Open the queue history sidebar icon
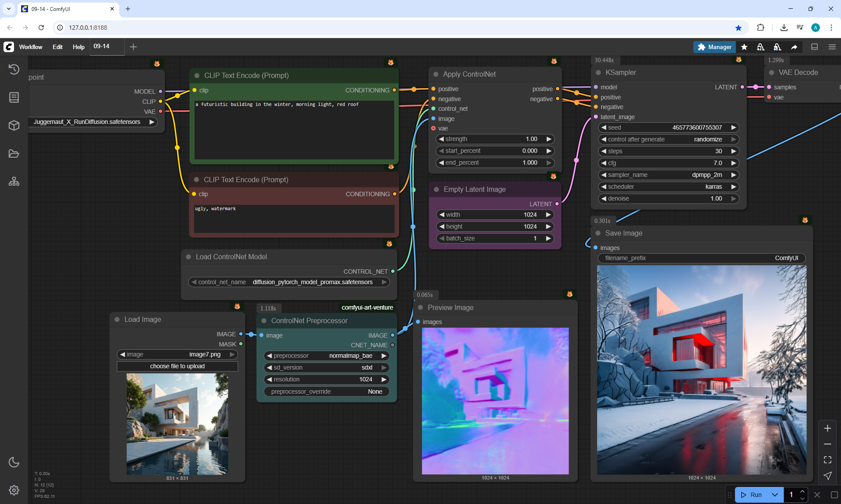 [14, 69]
